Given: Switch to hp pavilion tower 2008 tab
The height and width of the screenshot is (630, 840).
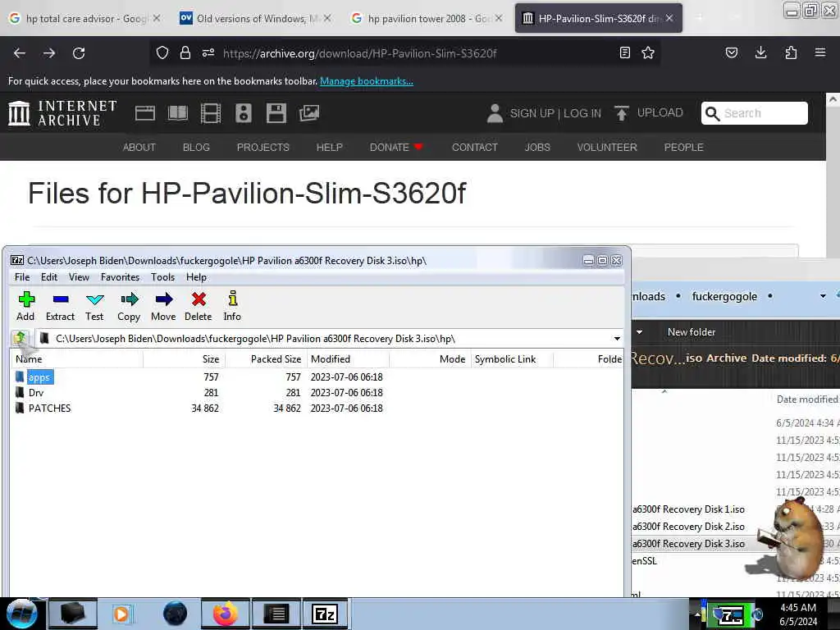Looking at the screenshot, I should [427, 18].
